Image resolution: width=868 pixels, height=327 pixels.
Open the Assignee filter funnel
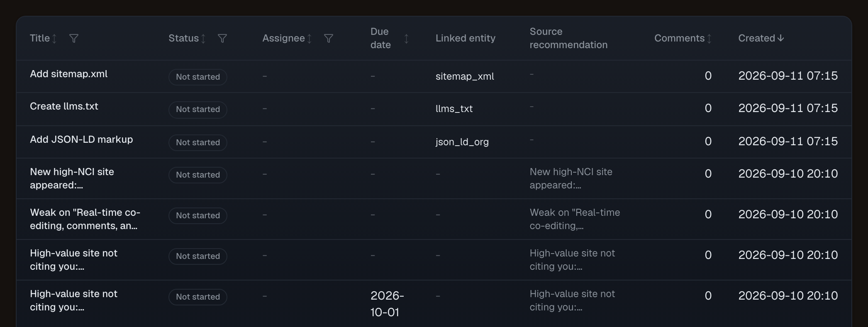pyautogui.click(x=329, y=39)
